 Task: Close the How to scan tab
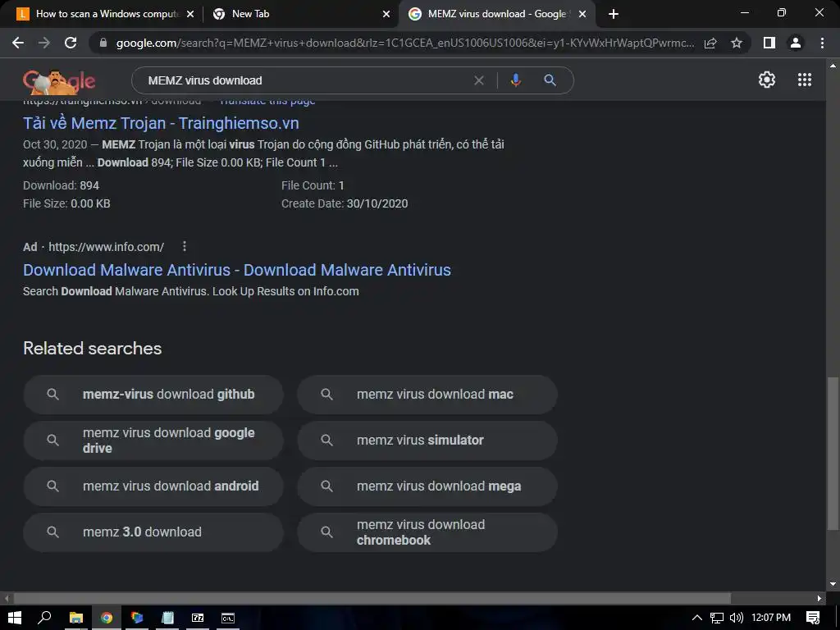pyautogui.click(x=190, y=14)
